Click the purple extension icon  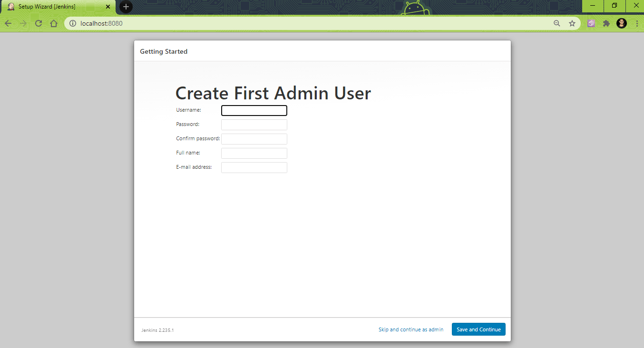coord(591,23)
